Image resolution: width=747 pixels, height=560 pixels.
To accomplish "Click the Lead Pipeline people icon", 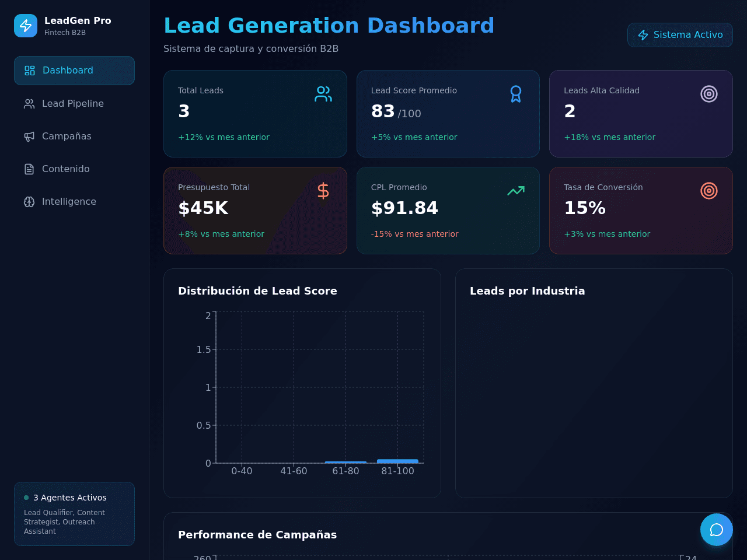I will click(29, 104).
